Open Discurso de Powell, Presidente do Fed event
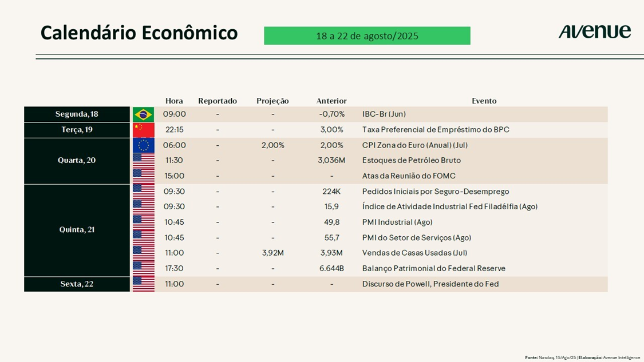This screenshot has height=362, width=644. pos(430,284)
